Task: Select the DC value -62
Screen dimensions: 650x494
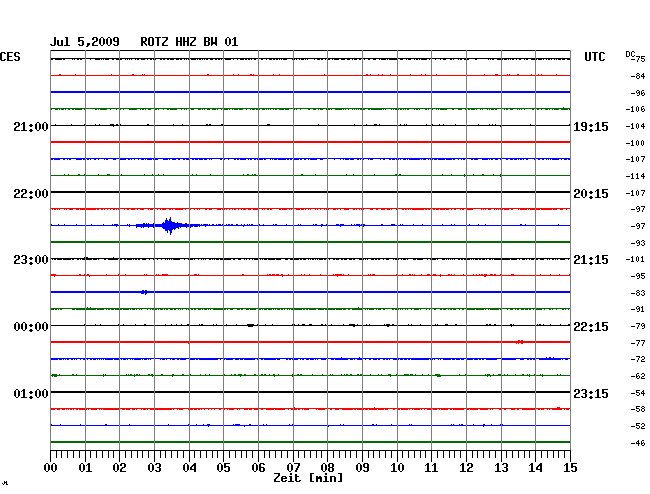Action: coord(638,376)
